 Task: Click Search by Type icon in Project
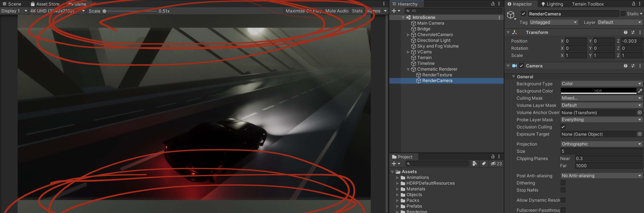(x=474, y=164)
